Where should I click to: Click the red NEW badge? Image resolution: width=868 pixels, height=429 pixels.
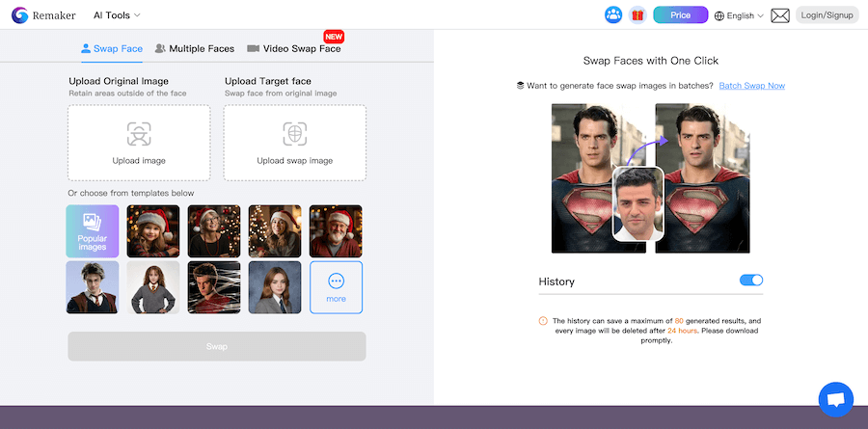[x=334, y=37]
